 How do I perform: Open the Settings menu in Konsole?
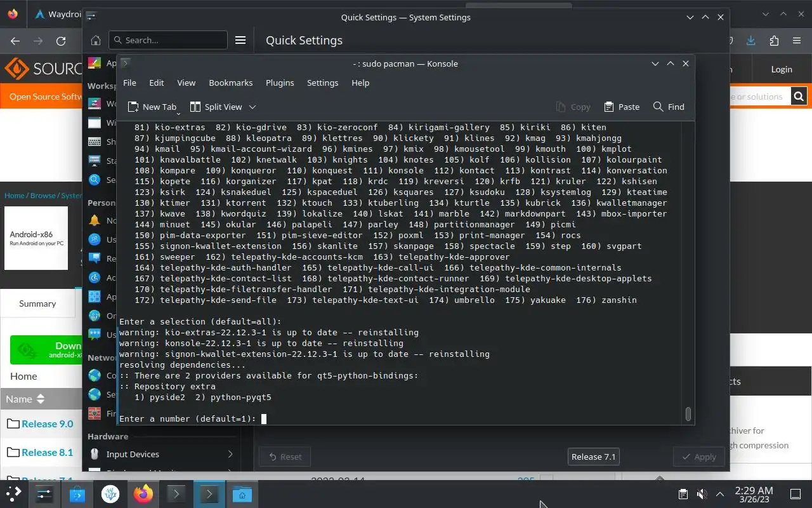(x=322, y=83)
